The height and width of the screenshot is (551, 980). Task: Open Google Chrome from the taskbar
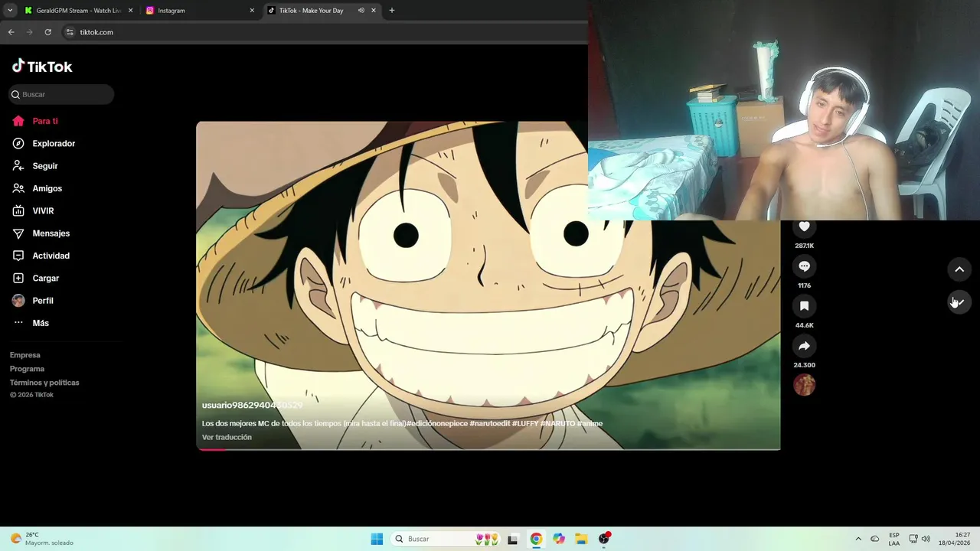coord(536,539)
